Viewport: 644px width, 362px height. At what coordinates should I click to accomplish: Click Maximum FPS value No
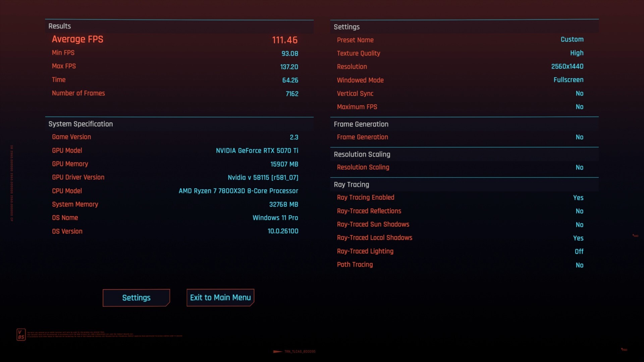579,107
